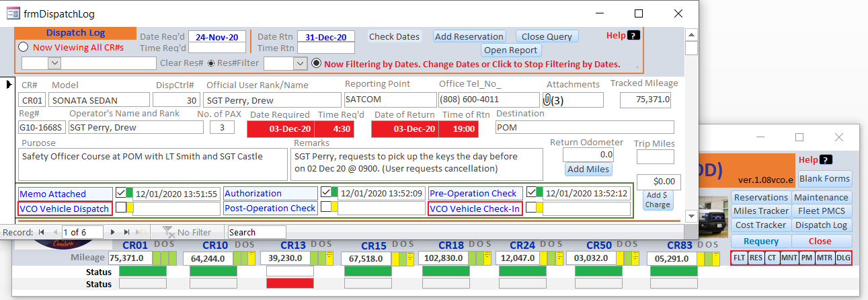The width and height of the screenshot is (868, 300).
Task: Jump to first record navigation arrow
Action: pyautogui.click(x=42, y=232)
